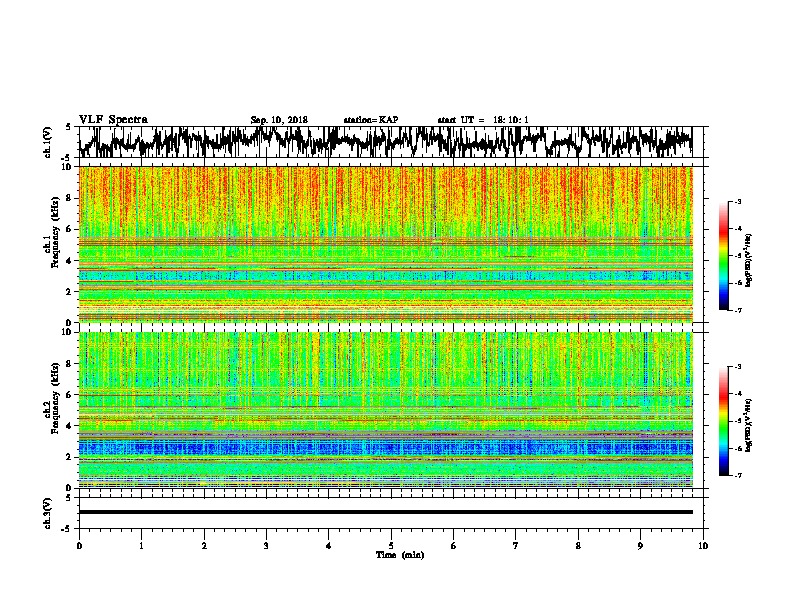Click the ch.1 color bar "log(PSD)" label
This screenshot has width=792, height=612.
[748, 260]
